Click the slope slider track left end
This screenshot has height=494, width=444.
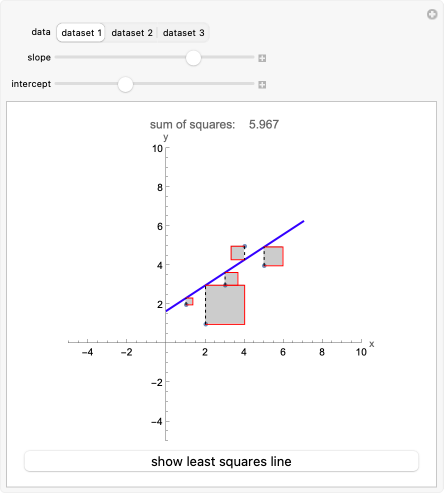pos(57,57)
